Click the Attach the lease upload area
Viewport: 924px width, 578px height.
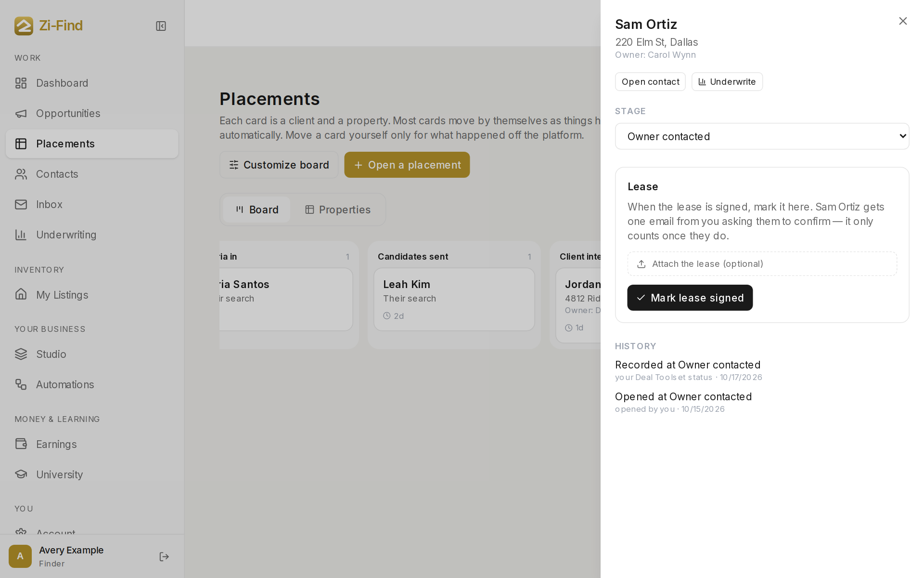click(762, 264)
